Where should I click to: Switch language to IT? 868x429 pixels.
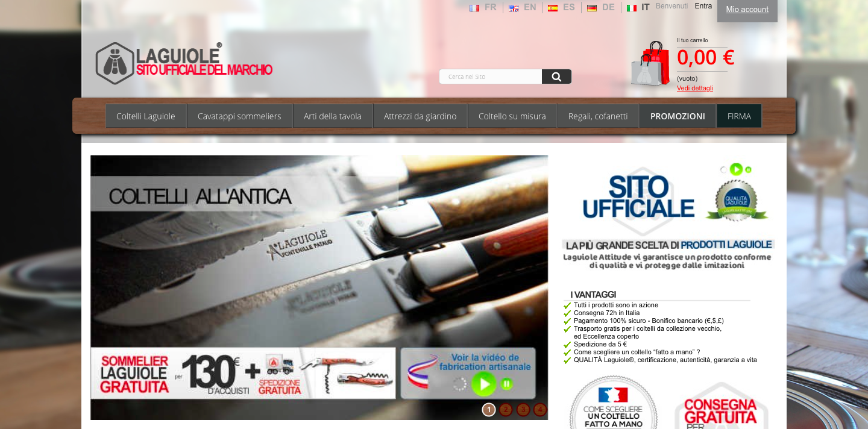click(x=646, y=7)
